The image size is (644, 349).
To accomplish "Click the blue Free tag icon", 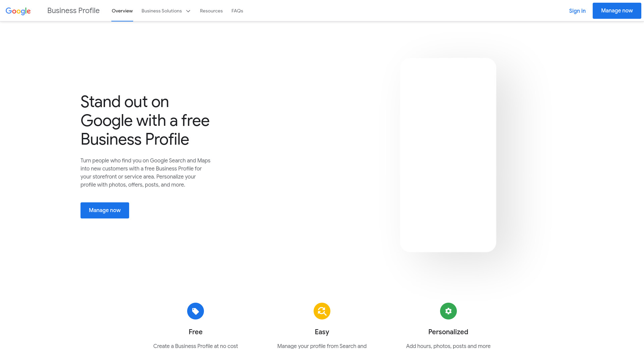I will 196,311.
